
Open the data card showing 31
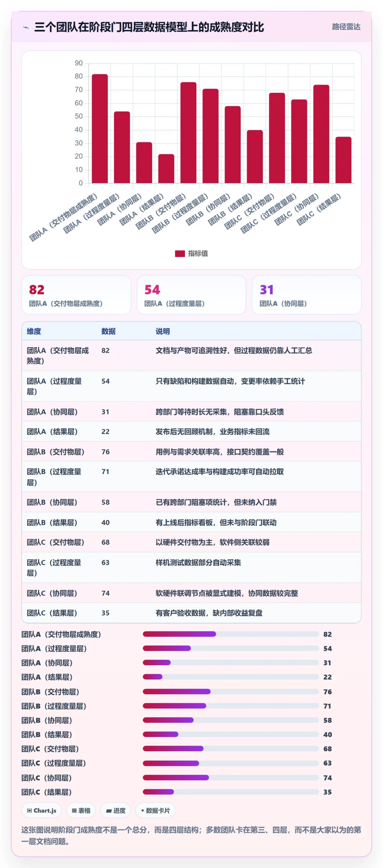(x=306, y=295)
